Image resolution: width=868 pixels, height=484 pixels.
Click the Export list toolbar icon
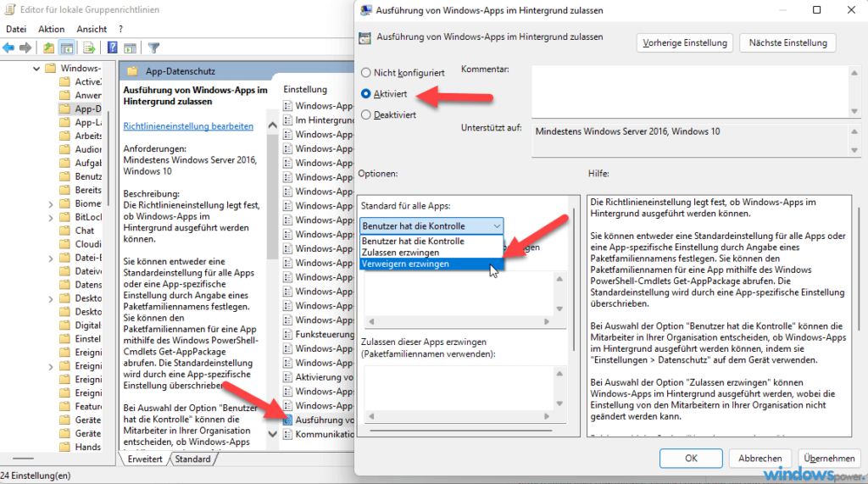[x=89, y=48]
